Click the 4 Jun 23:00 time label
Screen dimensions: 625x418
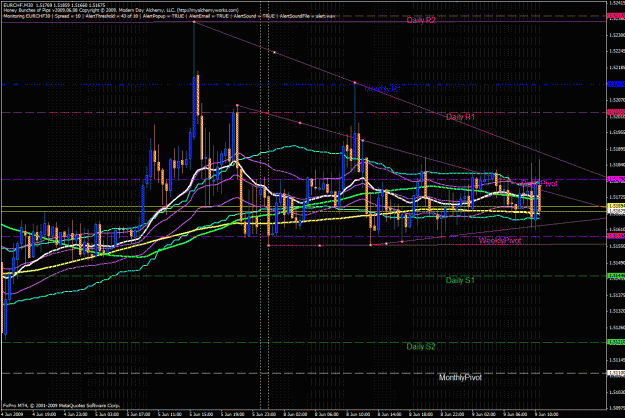coord(76,414)
